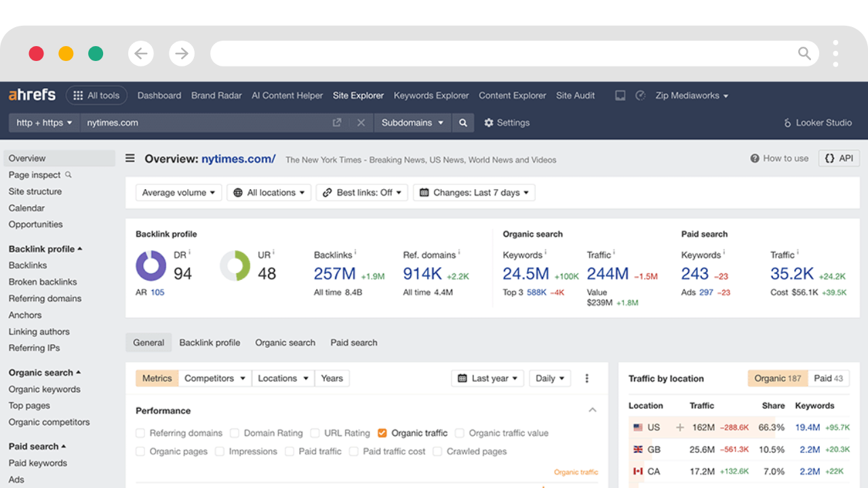Click the green UR donut chart
Viewport: 868px width, 488px height.
tap(235, 266)
